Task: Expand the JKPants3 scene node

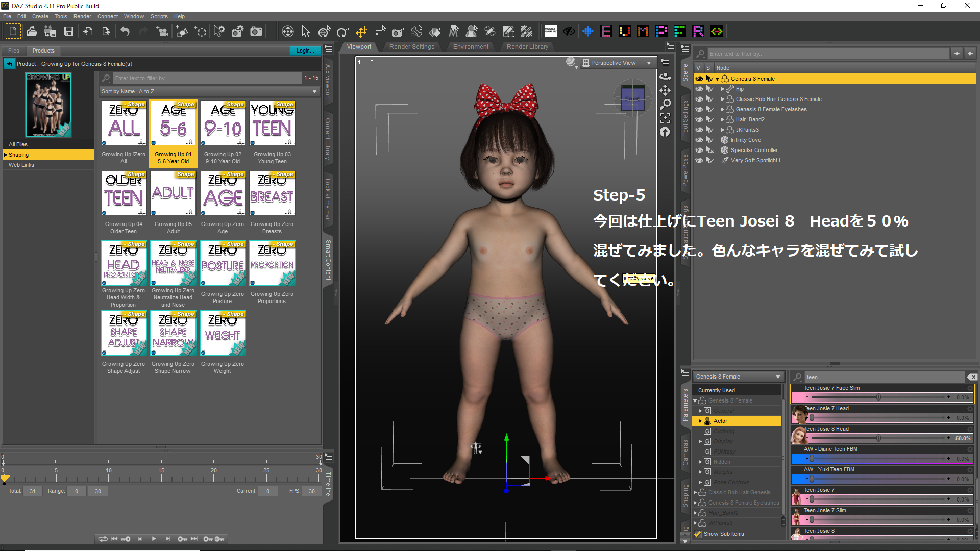Action: [x=722, y=130]
